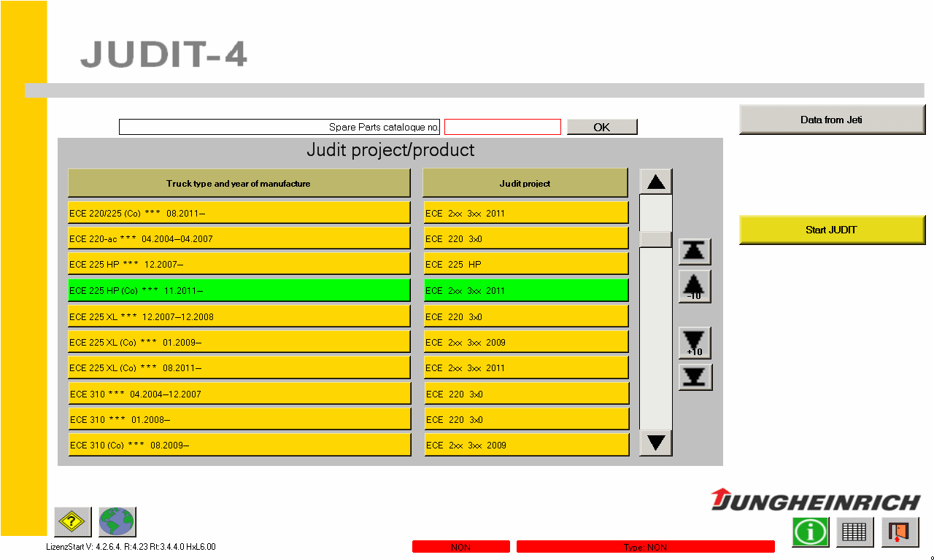
Task: Select ECE 225 XL (Co) 01.2009 row
Action: pos(239,342)
